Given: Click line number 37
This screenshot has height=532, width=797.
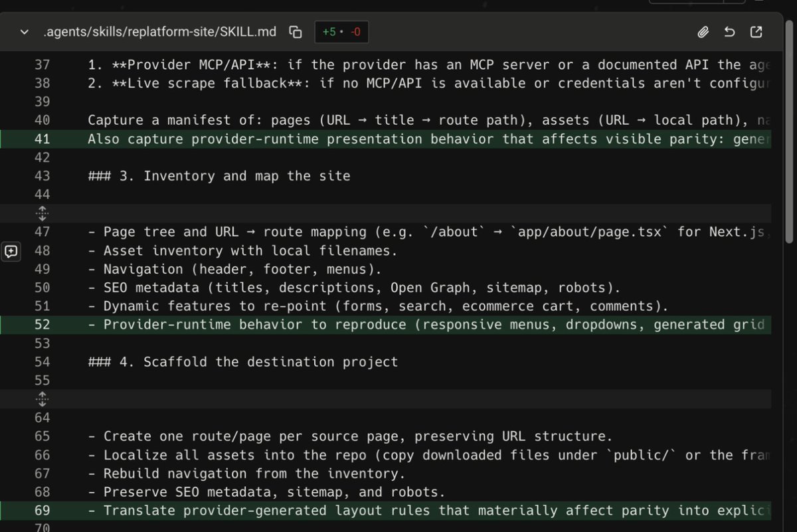Looking at the screenshot, I should click(x=42, y=65).
